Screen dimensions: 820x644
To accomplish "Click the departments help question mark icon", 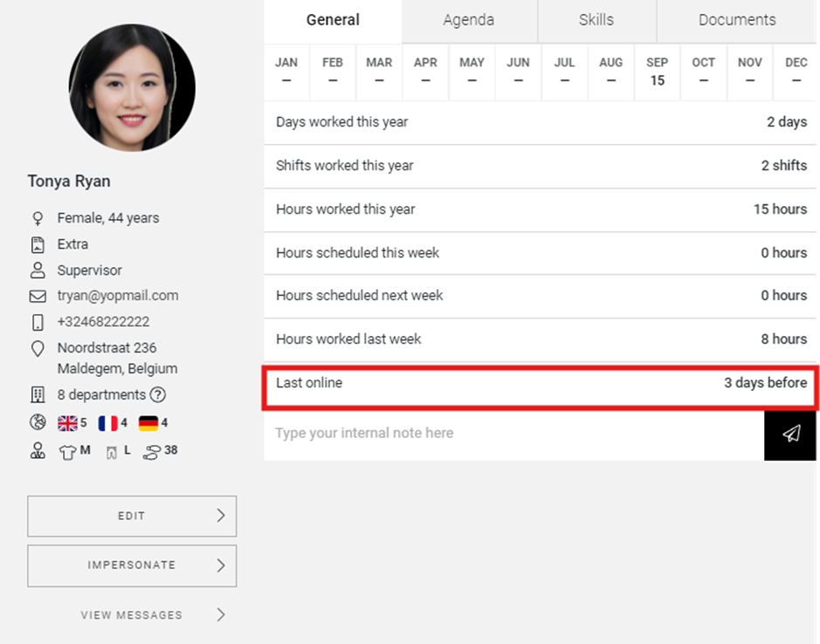I will pyautogui.click(x=158, y=394).
